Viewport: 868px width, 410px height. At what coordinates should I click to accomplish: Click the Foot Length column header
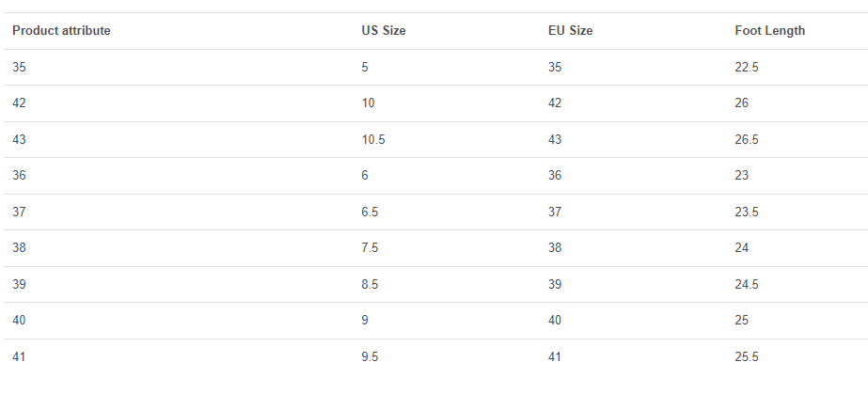769,31
